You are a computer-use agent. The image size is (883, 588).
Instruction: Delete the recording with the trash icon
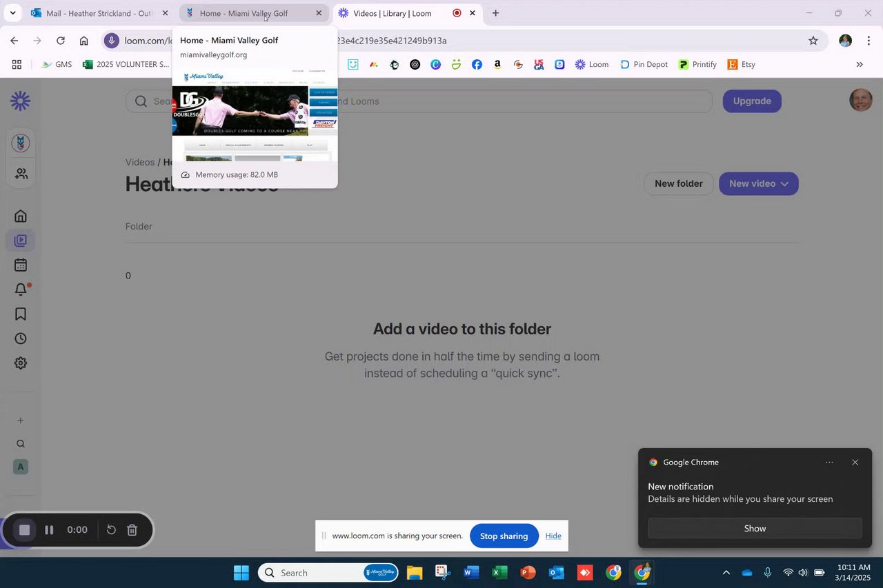tap(132, 530)
